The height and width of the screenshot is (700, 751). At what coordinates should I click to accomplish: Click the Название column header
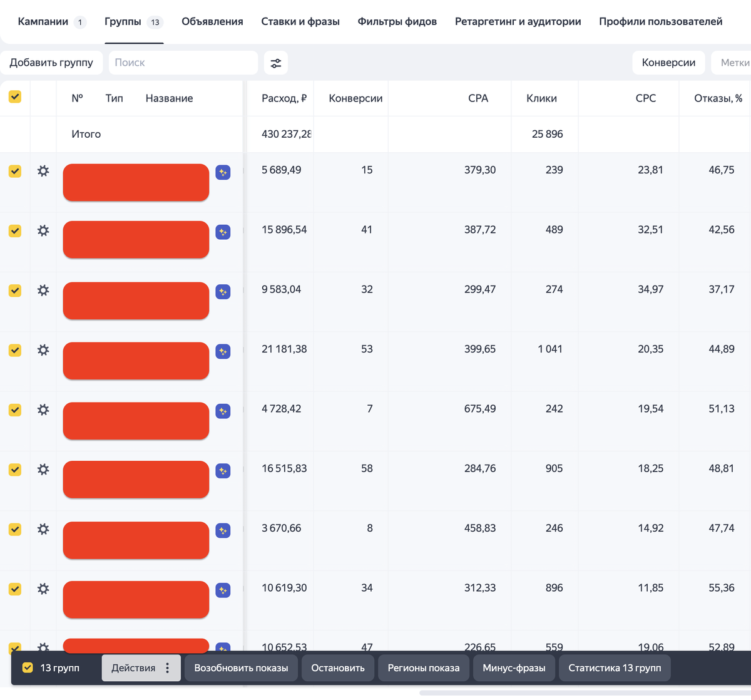tap(169, 98)
